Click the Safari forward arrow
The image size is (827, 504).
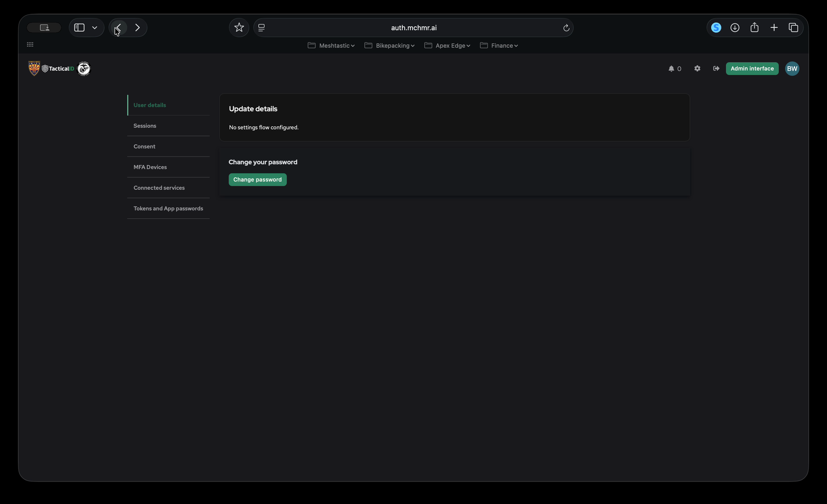point(137,28)
